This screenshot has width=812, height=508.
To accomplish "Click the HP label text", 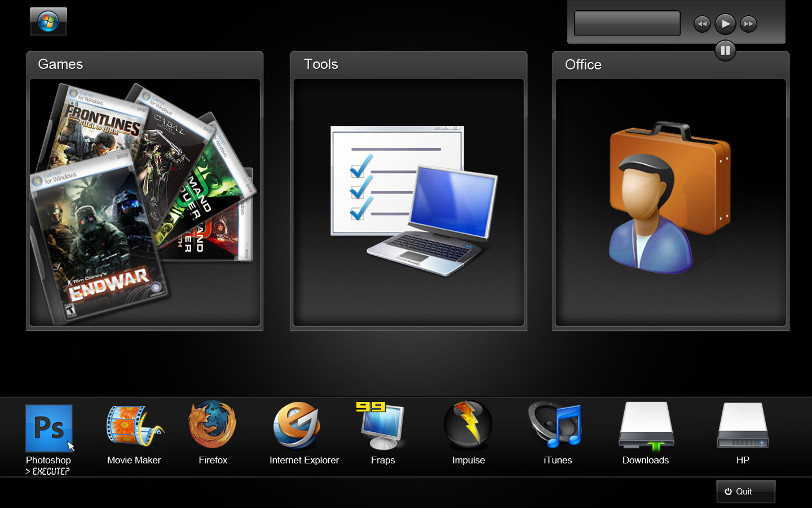I will coord(743,460).
